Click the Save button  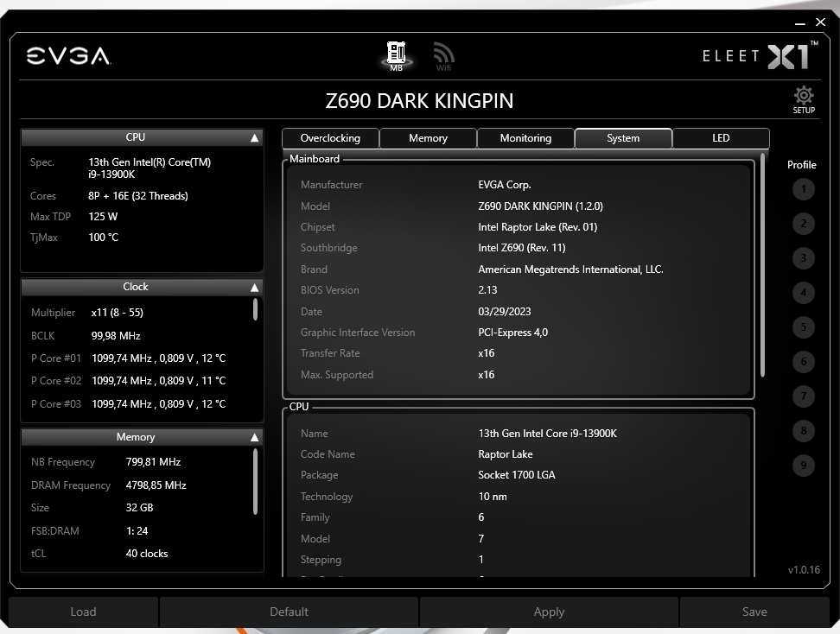click(754, 612)
